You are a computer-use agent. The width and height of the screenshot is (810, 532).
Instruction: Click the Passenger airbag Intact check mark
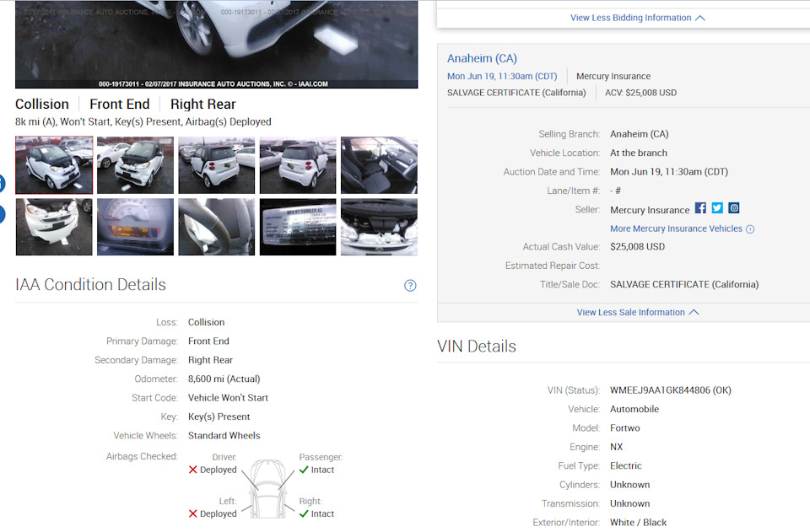pos(304,470)
